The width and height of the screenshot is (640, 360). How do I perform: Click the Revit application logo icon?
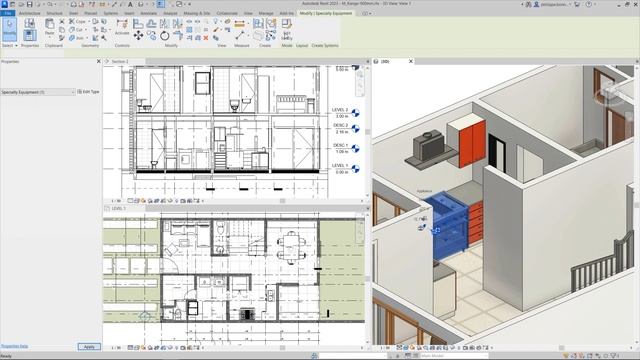4,4
